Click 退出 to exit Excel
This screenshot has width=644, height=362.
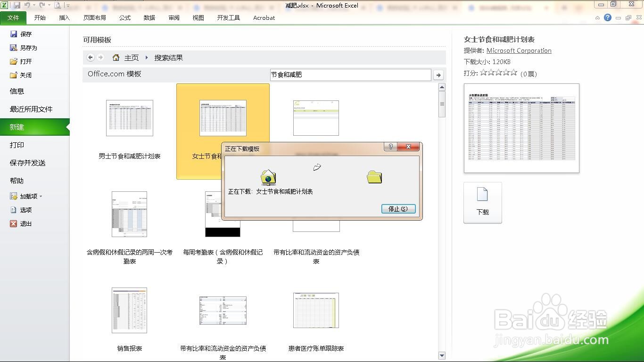click(21, 223)
